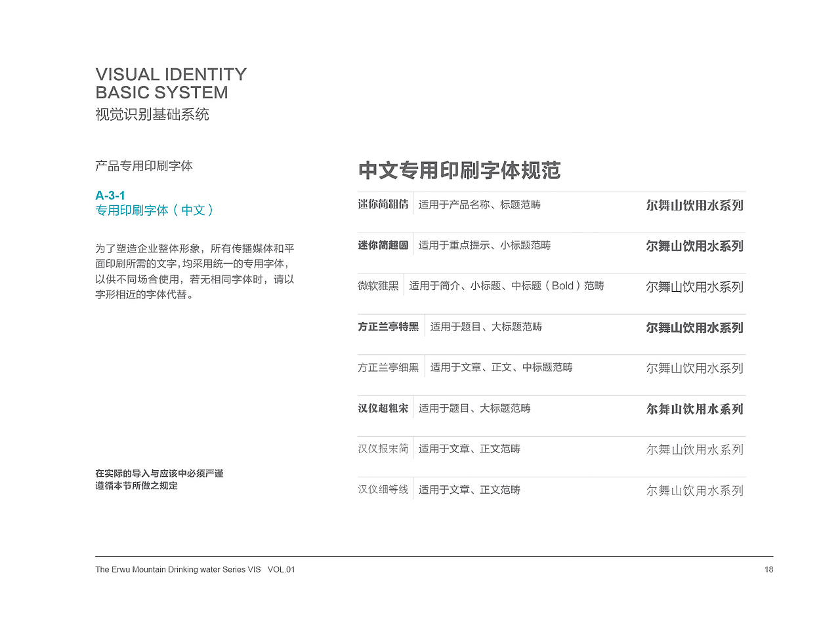Click the 方正兰亭细黑 sample "尔舞山饮用水系列"
This screenshot has height=623, width=840.
[695, 368]
